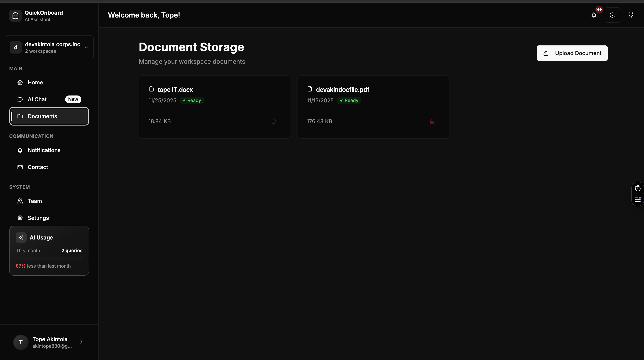Delete devakindocfile.pdf using its trash icon
The width and height of the screenshot is (644, 360).
pyautogui.click(x=432, y=121)
